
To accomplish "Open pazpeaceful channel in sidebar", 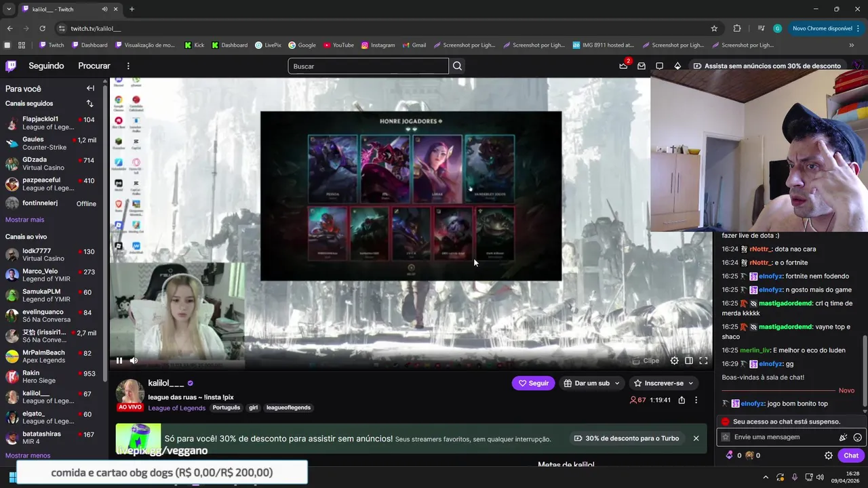I will click(52, 184).
